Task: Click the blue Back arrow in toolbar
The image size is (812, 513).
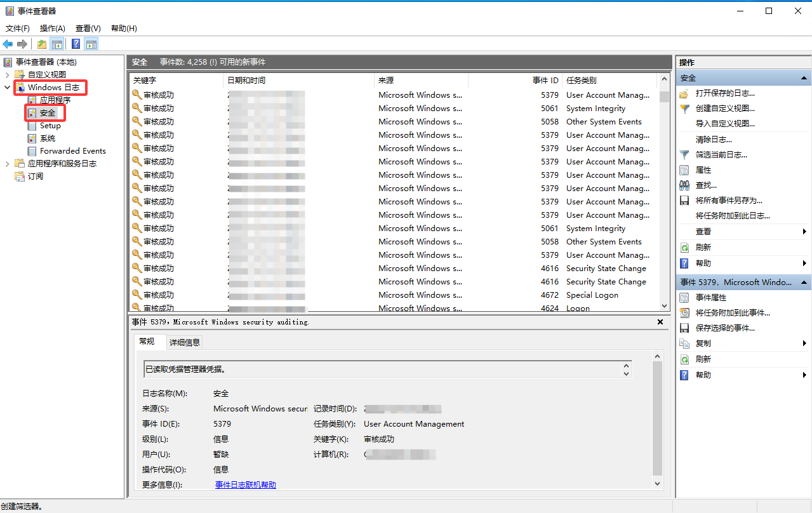Action: [8, 44]
